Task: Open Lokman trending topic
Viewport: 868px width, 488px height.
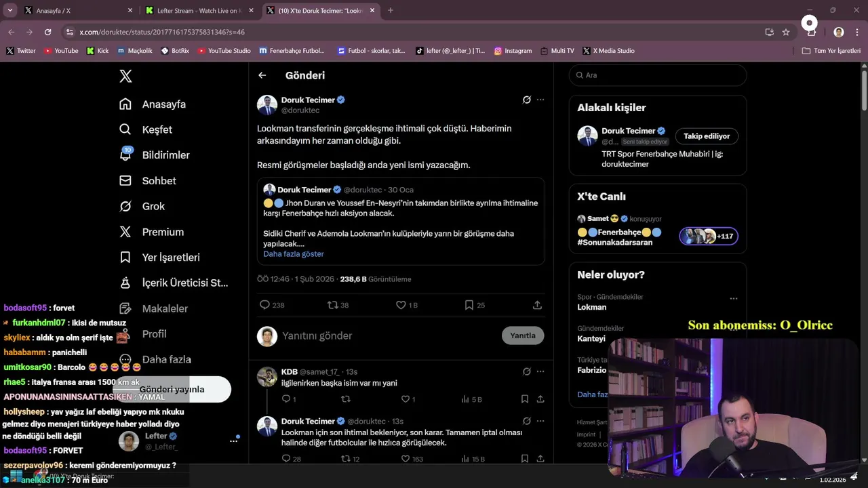Action: coord(592,307)
